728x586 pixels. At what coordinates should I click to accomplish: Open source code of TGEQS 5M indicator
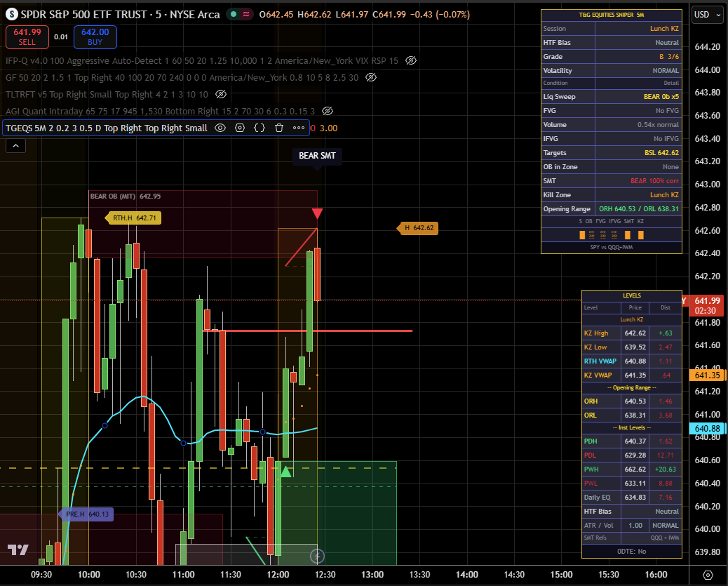coord(259,128)
